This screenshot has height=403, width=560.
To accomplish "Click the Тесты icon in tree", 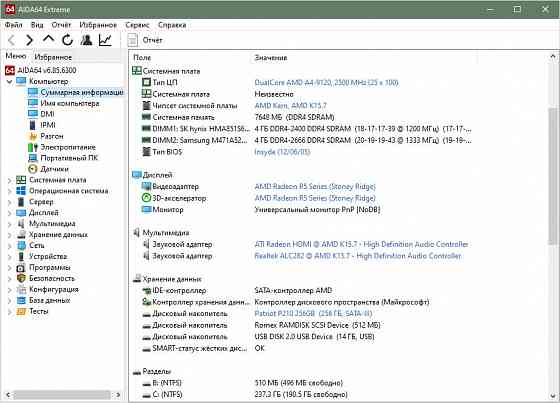I will pos(21,312).
